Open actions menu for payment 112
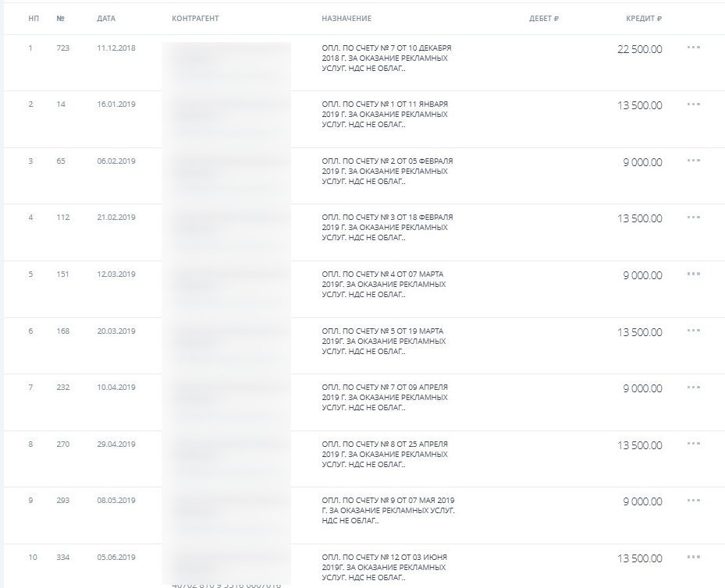 point(694,217)
